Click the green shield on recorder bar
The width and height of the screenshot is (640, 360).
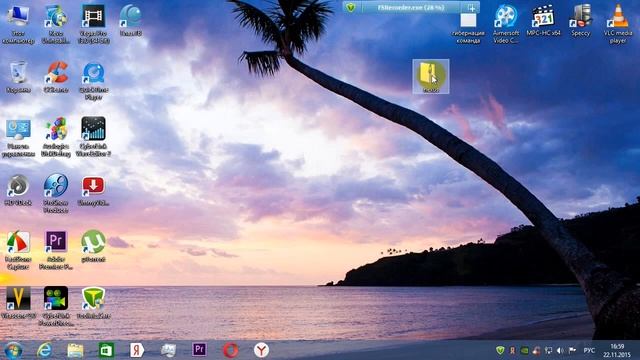[351, 7]
